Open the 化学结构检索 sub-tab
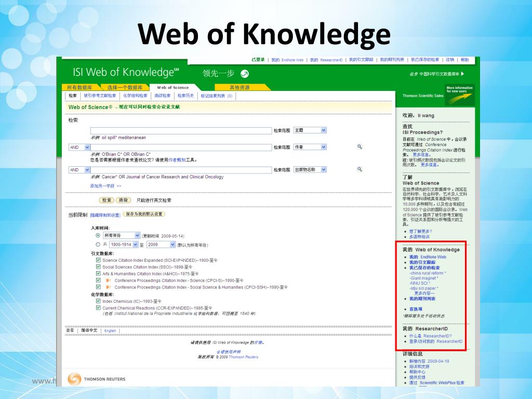This screenshot has height=399, width=532. point(135,96)
